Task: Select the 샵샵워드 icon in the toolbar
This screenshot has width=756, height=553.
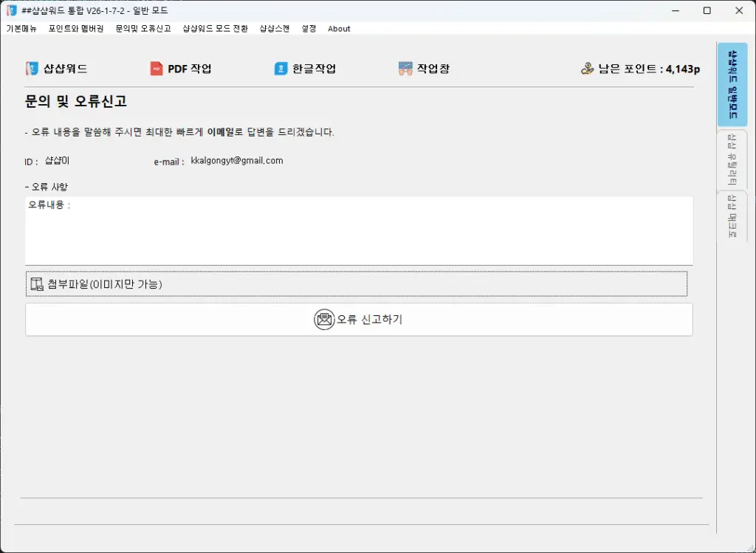Action: pos(31,68)
